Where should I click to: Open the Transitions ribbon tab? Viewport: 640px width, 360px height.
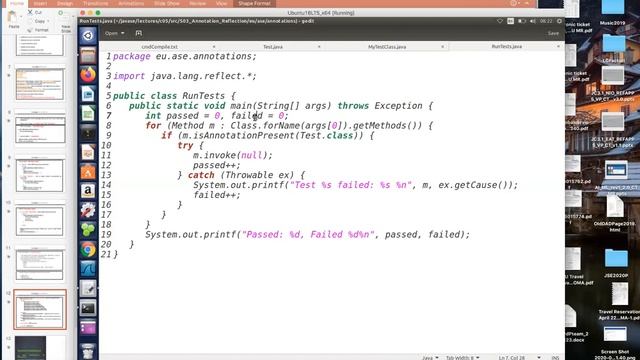(x=95, y=3)
